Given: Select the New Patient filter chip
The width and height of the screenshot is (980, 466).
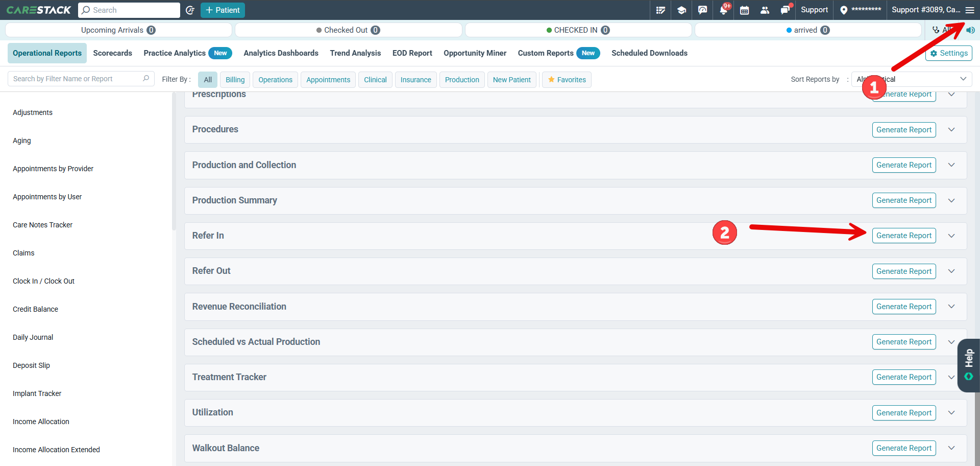Looking at the screenshot, I should tap(511, 80).
